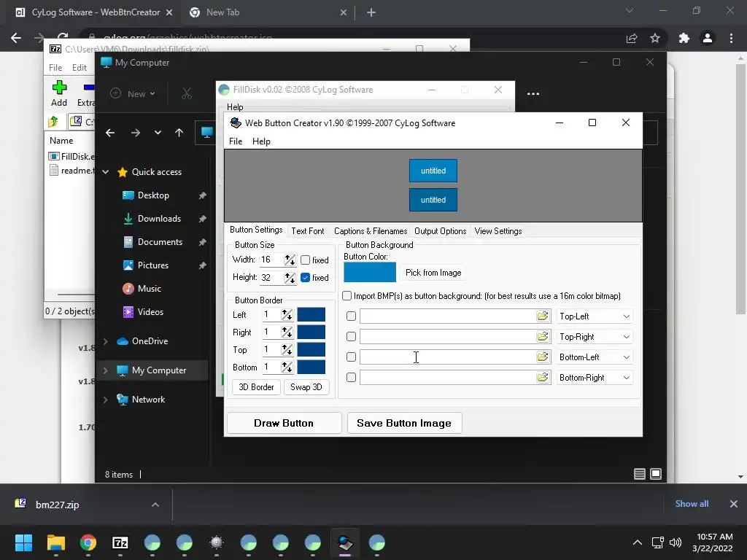Open the Windows Start button
Viewport: 747px width, 560px height.
click(x=23, y=542)
